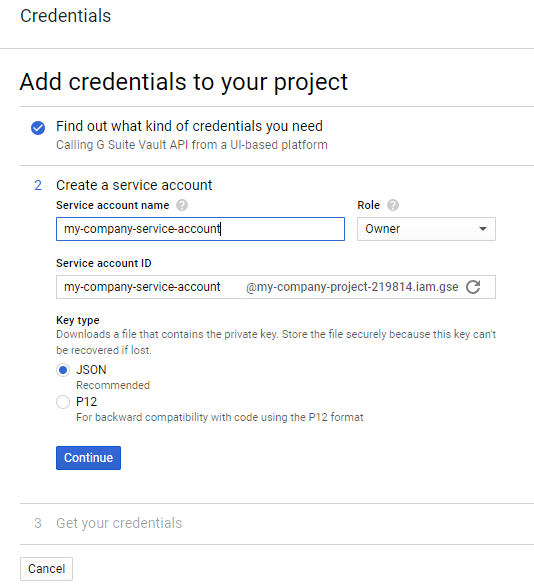Click the Credentials page heading
Image resolution: width=534 pixels, height=588 pixels.
tap(66, 16)
